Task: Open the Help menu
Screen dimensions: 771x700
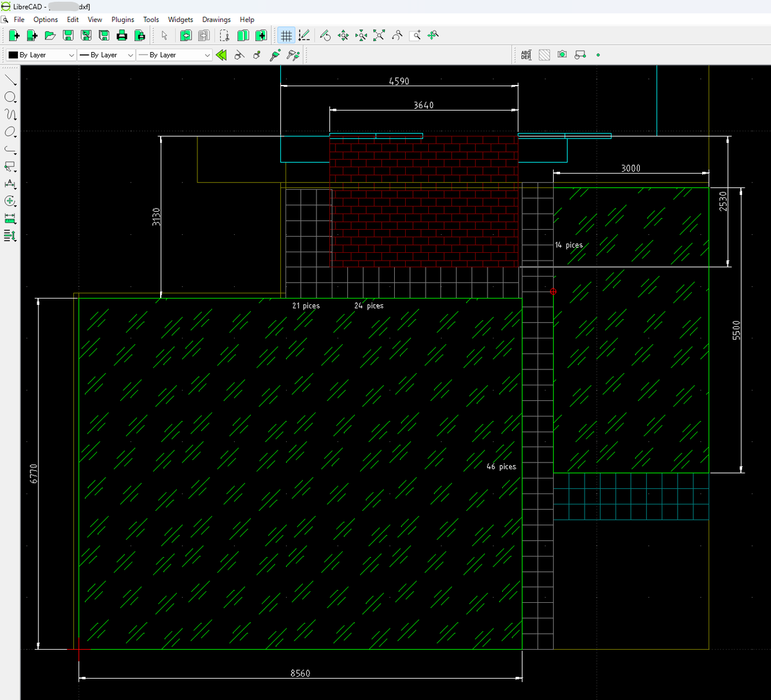Action: point(247,20)
